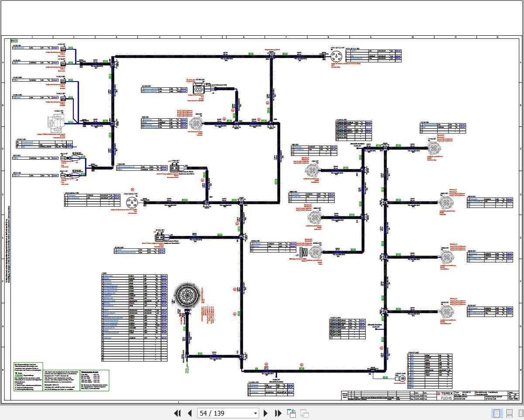Advance to the next page
Viewport: 524px width, 420px height.
coord(265,413)
